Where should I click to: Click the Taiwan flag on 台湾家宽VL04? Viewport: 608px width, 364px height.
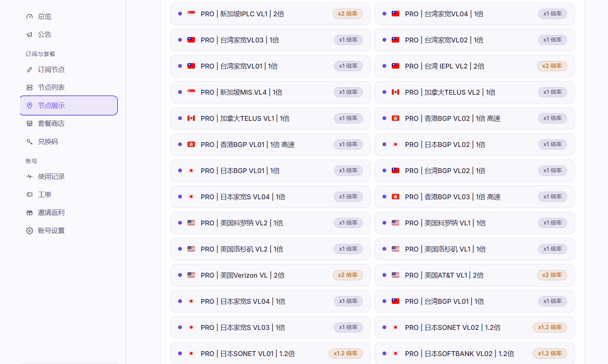click(396, 14)
